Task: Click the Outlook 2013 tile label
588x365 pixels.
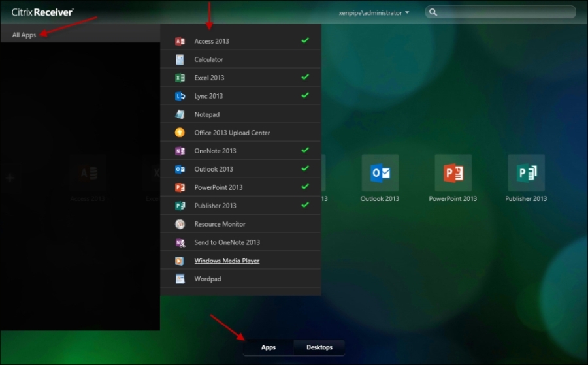Action: click(x=380, y=198)
